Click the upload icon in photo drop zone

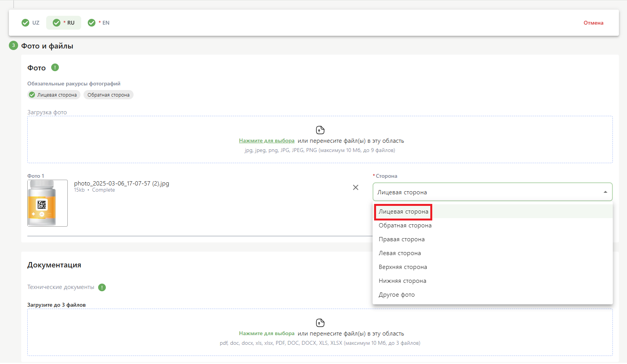tap(320, 130)
